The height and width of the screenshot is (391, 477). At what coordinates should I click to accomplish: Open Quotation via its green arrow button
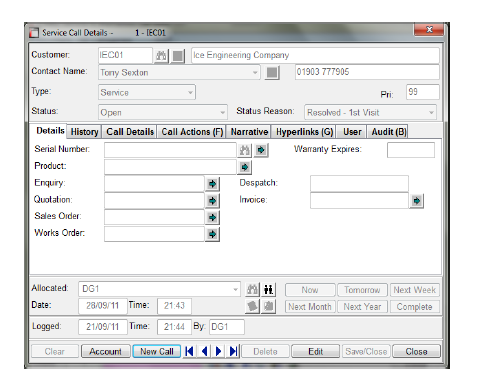coord(212,201)
